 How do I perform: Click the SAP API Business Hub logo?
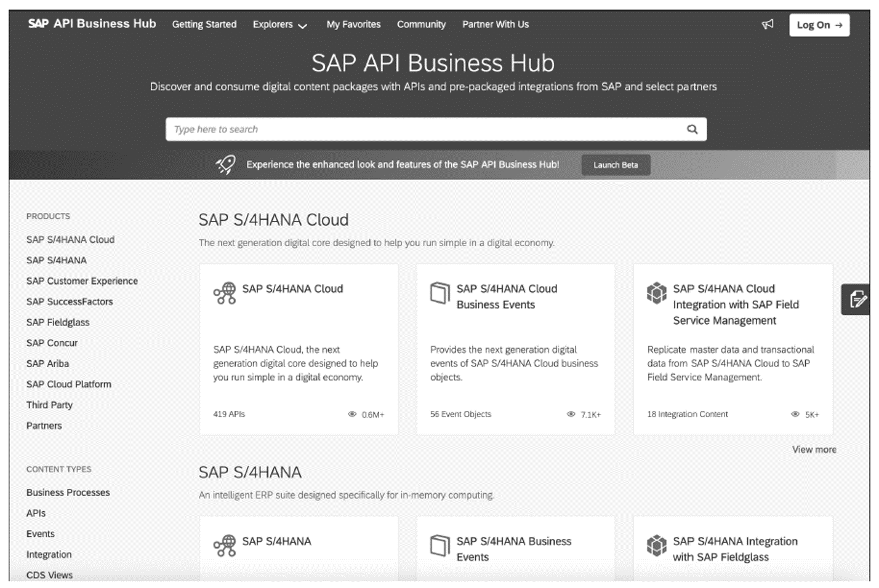click(x=92, y=24)
